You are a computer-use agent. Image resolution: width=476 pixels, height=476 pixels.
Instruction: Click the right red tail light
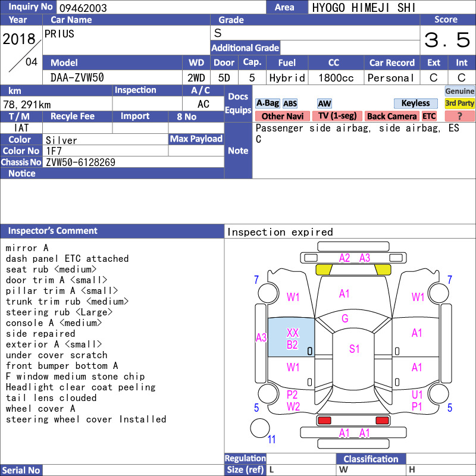pyautogui.click(x=382, y=421)
